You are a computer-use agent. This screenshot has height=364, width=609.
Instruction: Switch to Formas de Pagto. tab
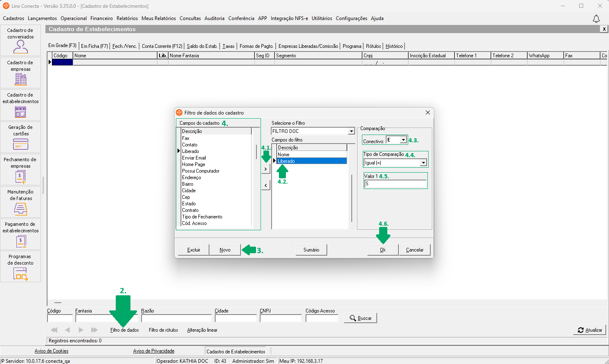(x=256, y=46)
